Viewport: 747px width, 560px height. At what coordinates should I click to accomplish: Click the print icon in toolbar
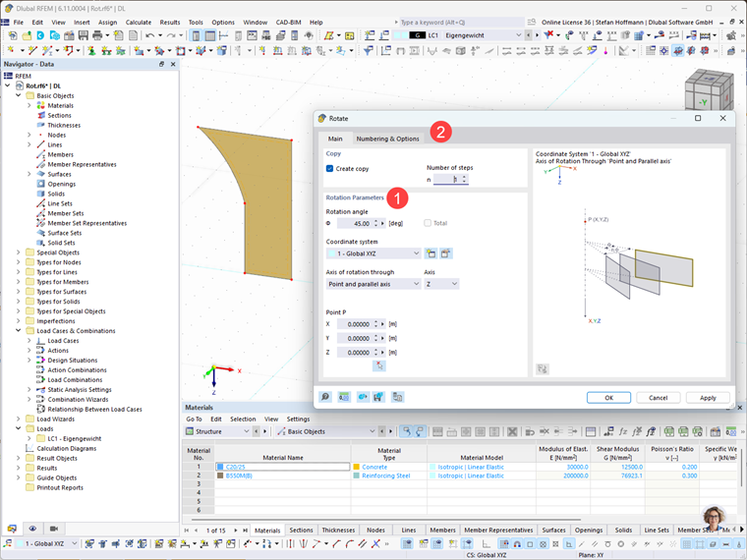[x=97, y=35]
